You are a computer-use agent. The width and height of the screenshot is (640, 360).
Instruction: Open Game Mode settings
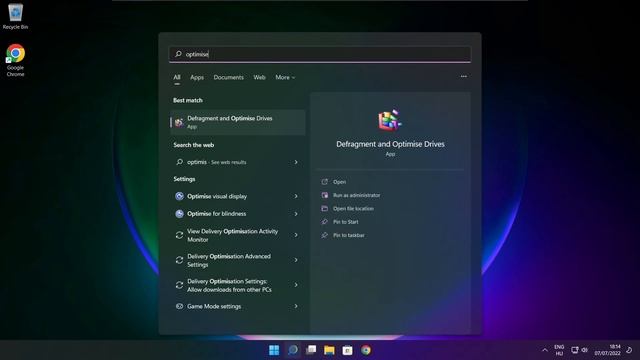pyautogui.click(x=238, y=306)
